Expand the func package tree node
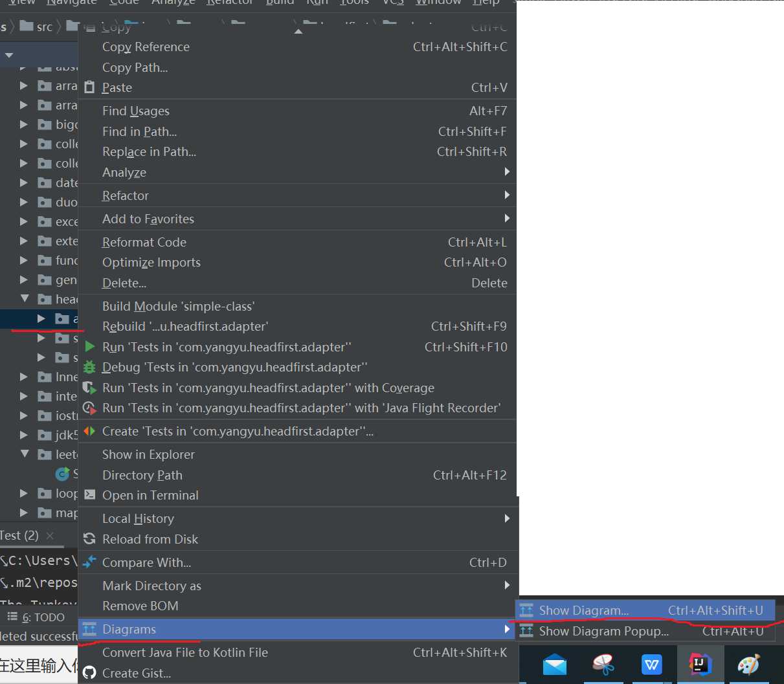The image size is (784, 684). (24, 260)
